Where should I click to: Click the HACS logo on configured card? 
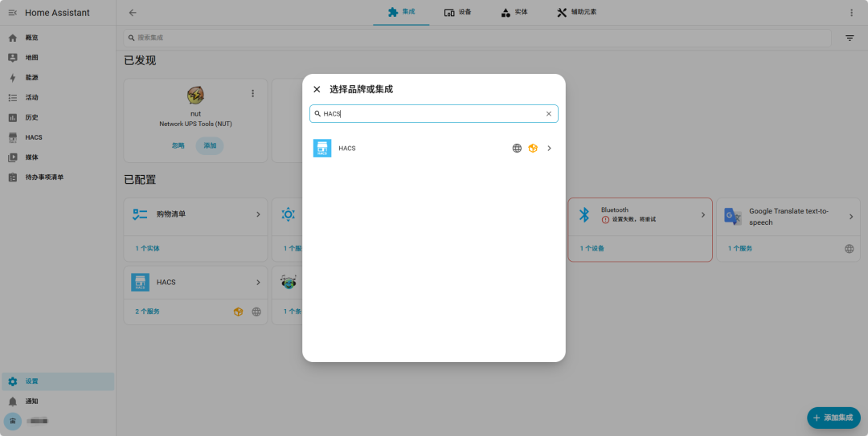point(140,282)
